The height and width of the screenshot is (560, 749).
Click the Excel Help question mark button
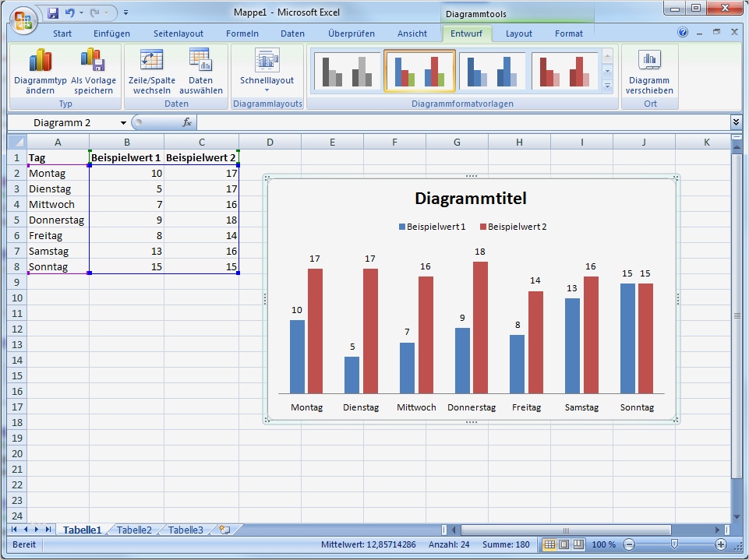click(x=684, y=33)
